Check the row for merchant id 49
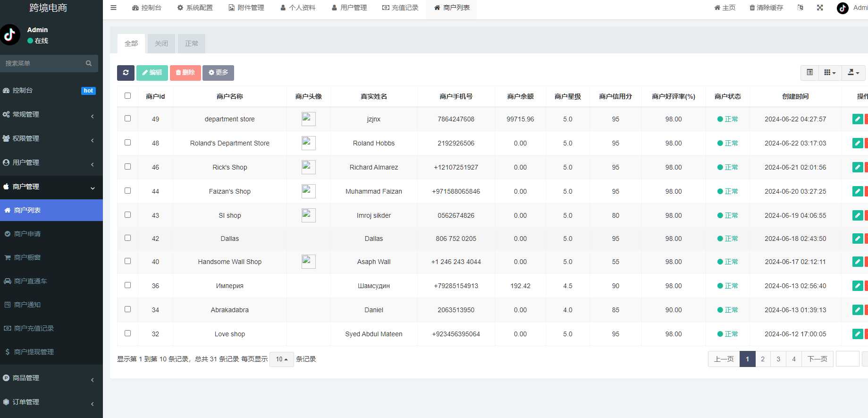 point(127,119)
